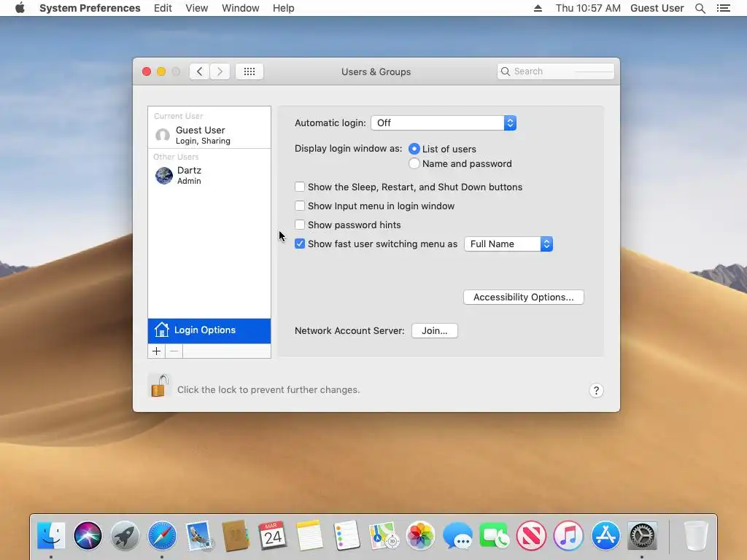The width and height of the screenshot is (747, 560).
Task: Go forward with the right chevron
Action: [x=220, y=71]
